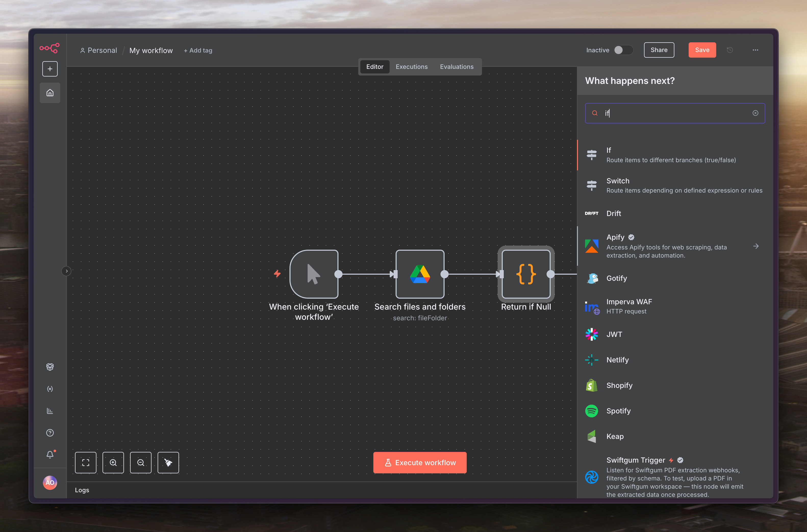The height and width of the screenshot is (532, 807).
Task: Open the insights chart icon
Action: tap(50, 411)
